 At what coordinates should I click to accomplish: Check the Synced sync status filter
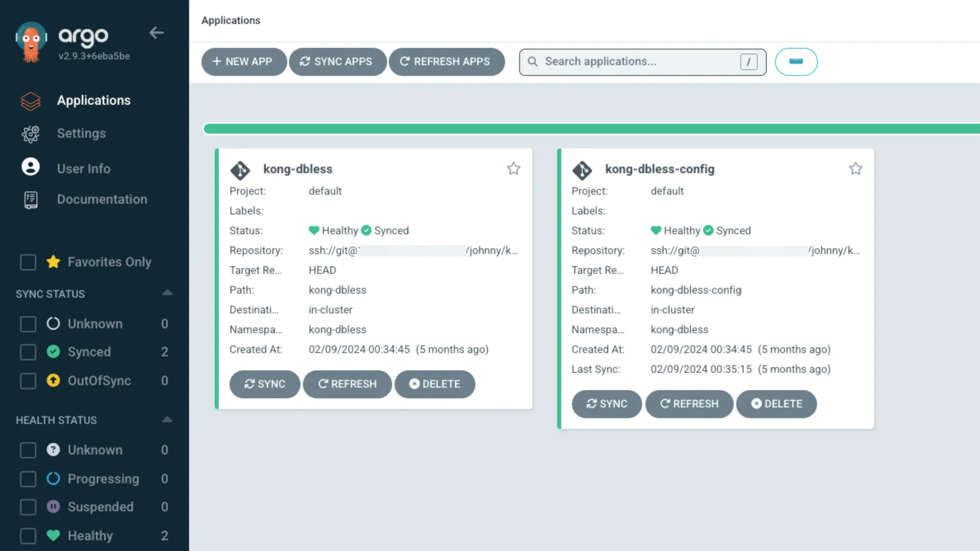(x=28, y=352)
